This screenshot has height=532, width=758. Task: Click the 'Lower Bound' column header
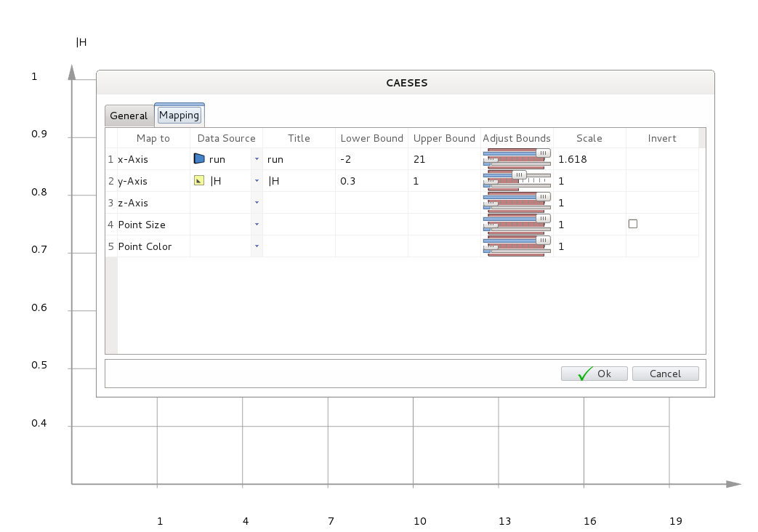click(372, 138)
